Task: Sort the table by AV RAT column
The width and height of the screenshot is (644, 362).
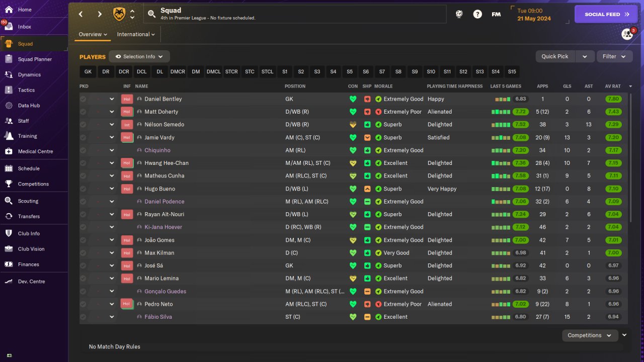Action: [613, 86]
